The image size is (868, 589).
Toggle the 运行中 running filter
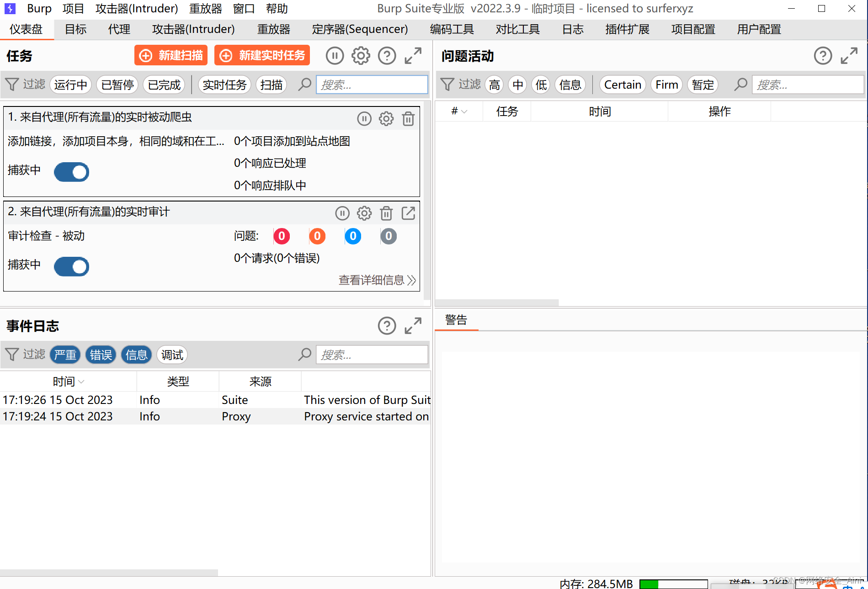(71, 85)
